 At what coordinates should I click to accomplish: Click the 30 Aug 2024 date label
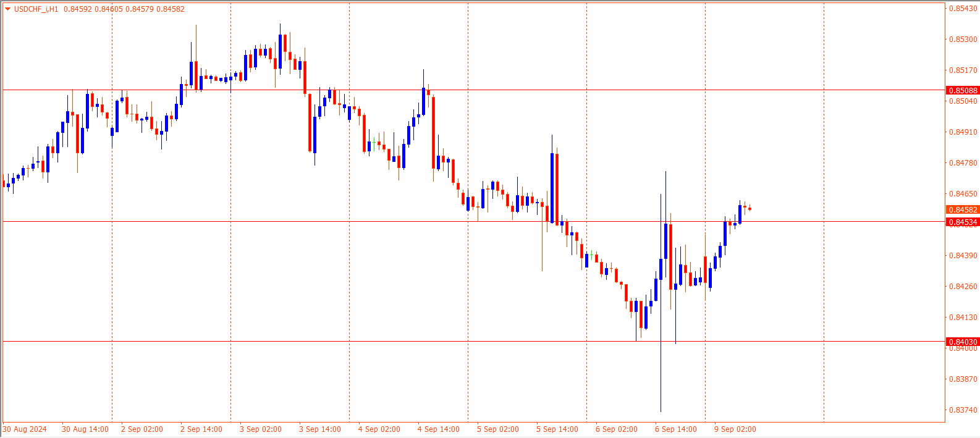(25, 429)
